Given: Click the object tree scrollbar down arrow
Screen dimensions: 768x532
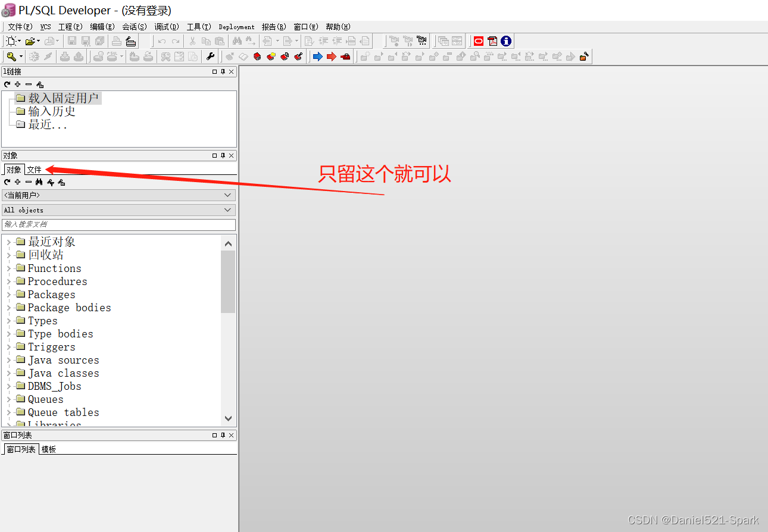Looking at the screenshot, I should [x=228, y=419].
